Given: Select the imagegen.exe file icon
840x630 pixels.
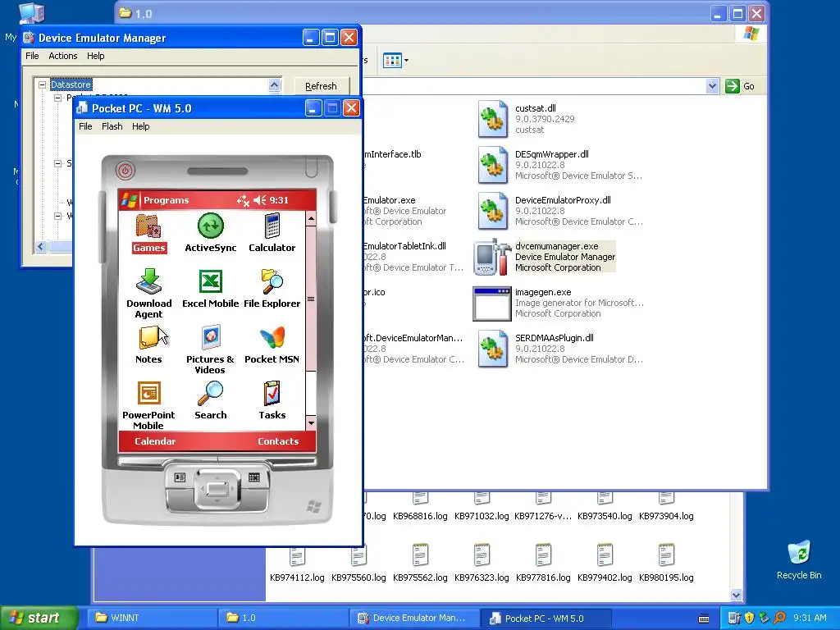Looking at the screenshot, I should pyautogui.click(x=492, y=304).
